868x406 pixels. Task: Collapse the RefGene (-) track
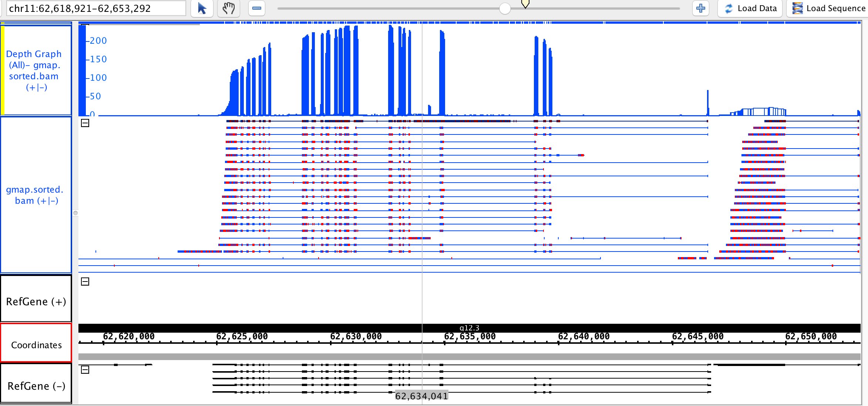pos(85,370)
